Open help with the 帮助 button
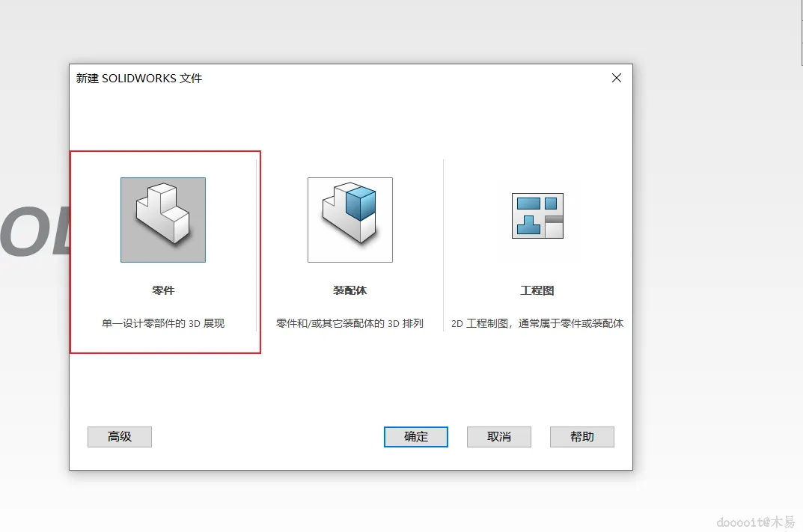The image size is (803, 532). tap(581, 437)
